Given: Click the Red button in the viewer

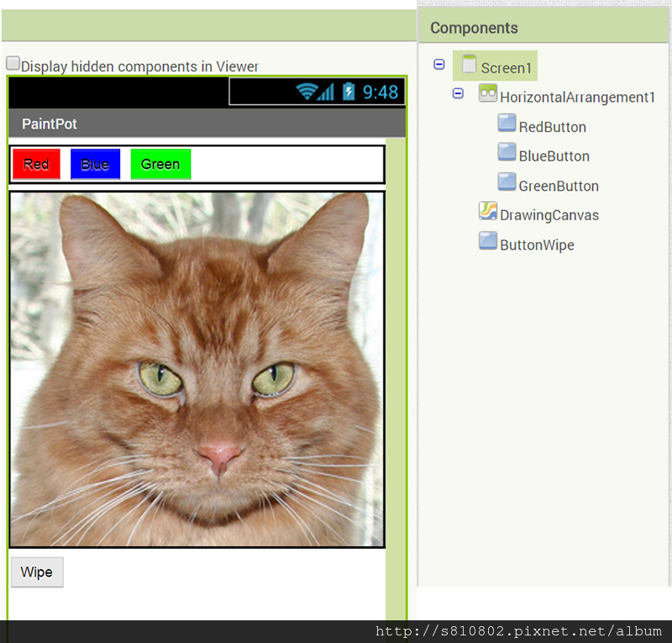Looking at the screenshot, I should (36, 164).
